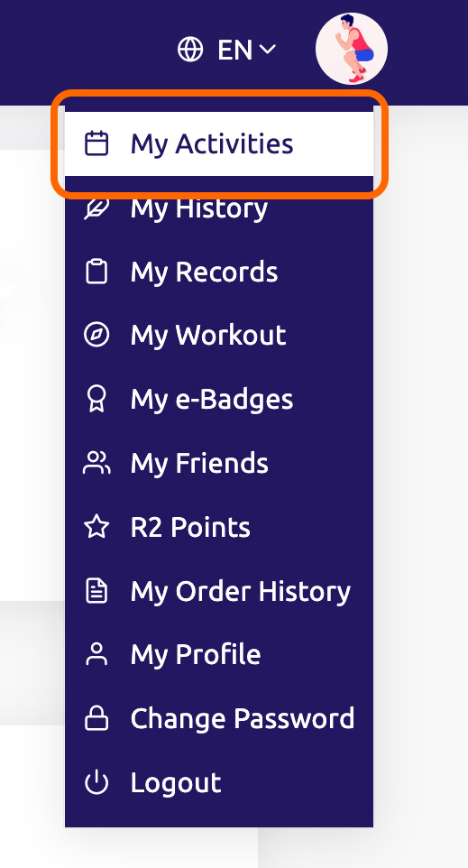Select My Activities menu item
This screenshot has width=468, height=868.
(219, 144)
